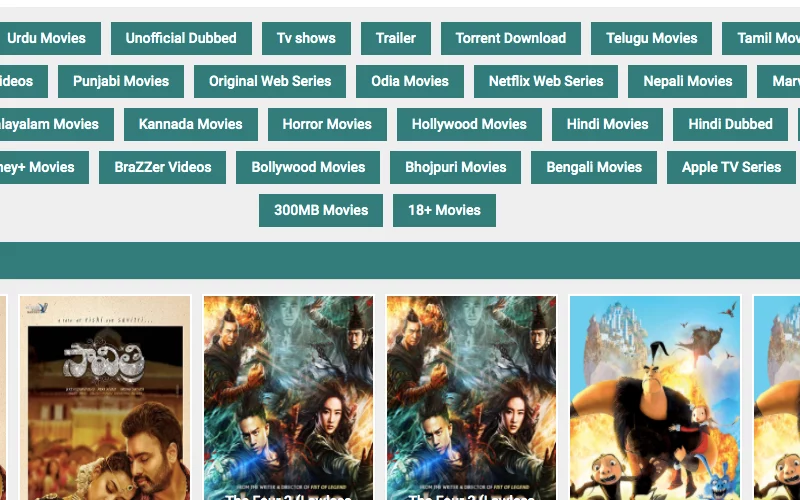The height and width of the screenshot is (500, 800).
Task: Browse Bollywood Movies
Action: click(x=308, y=167)
